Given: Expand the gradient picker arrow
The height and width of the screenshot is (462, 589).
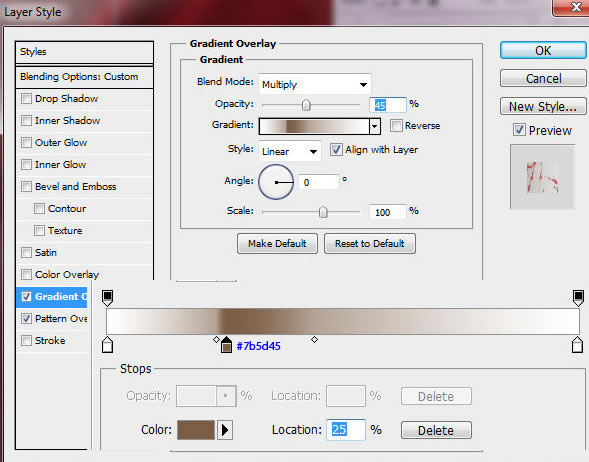Looking at the screenshot, I should tap(375, 127).
